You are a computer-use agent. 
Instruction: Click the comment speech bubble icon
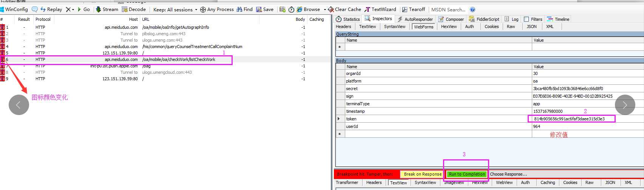pyautogui.click(x=34, y=9)
